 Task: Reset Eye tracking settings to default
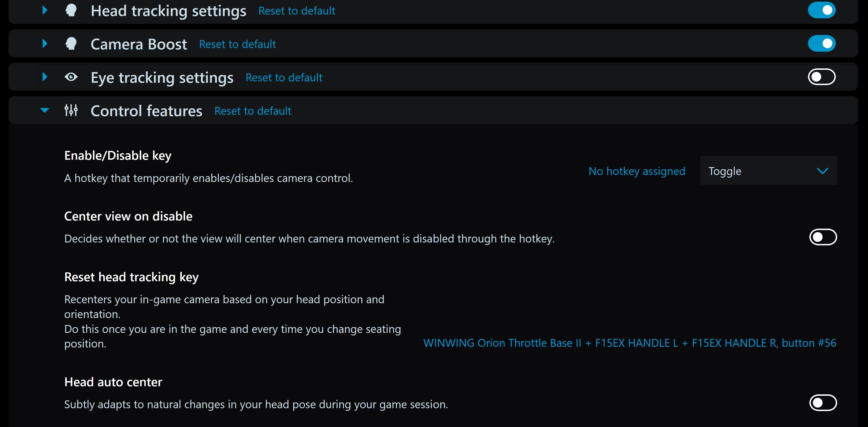pos(284,78)
